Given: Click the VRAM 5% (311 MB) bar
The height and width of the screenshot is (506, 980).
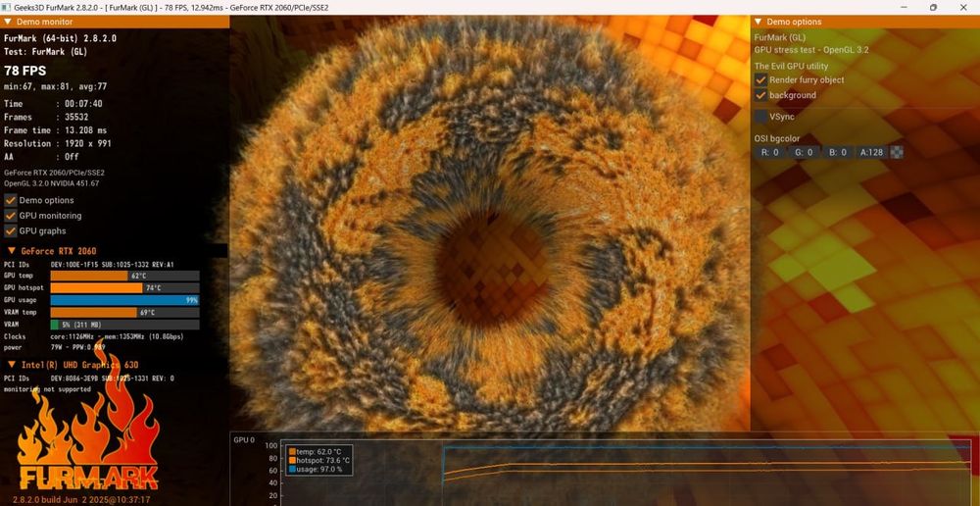Looking at the screenshot, I should [x=125, y=325].
